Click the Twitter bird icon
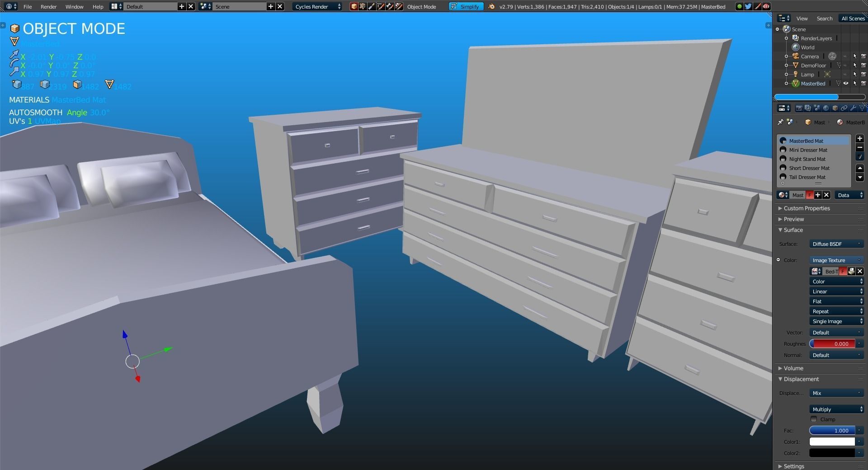 tap(748, 6)
